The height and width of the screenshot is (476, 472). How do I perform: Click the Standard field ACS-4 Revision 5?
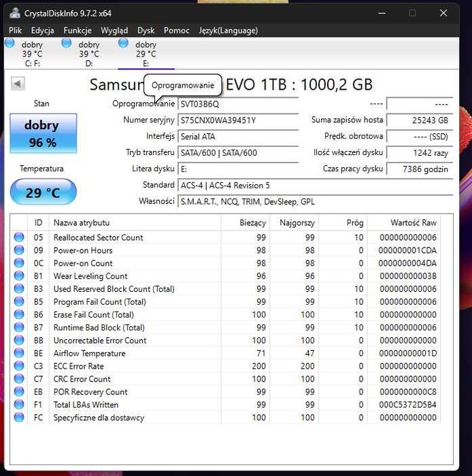pos(316,185)
